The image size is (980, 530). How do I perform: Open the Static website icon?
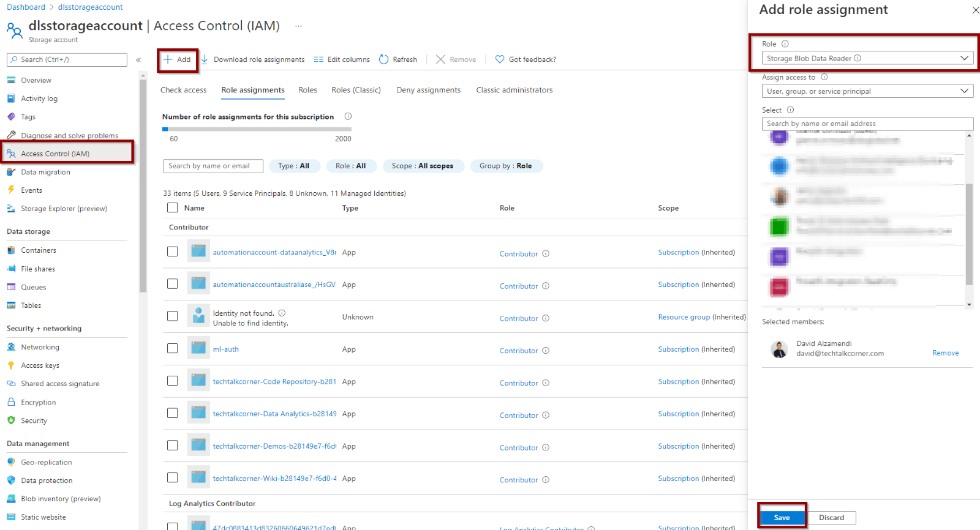coord(11,517)
